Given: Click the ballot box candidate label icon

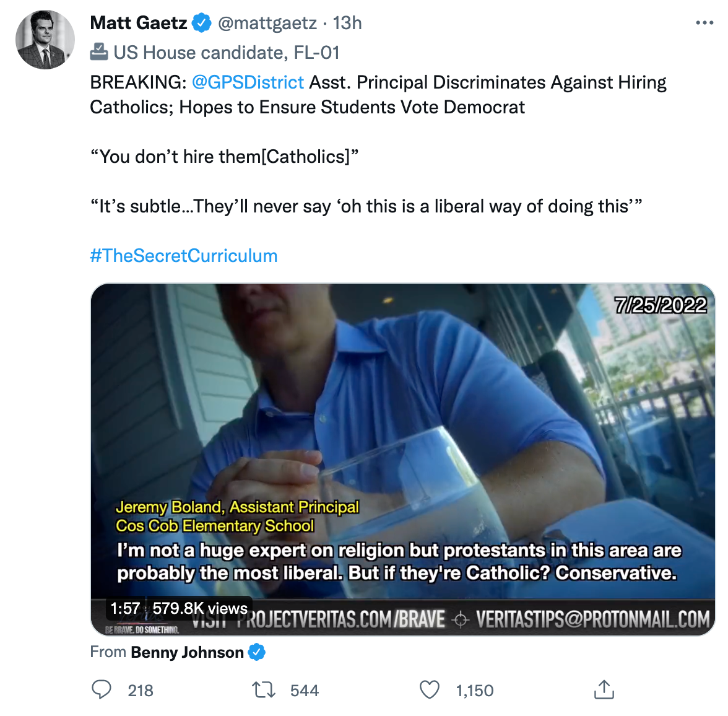Looking at the screenshot, I should click(99, 52).
